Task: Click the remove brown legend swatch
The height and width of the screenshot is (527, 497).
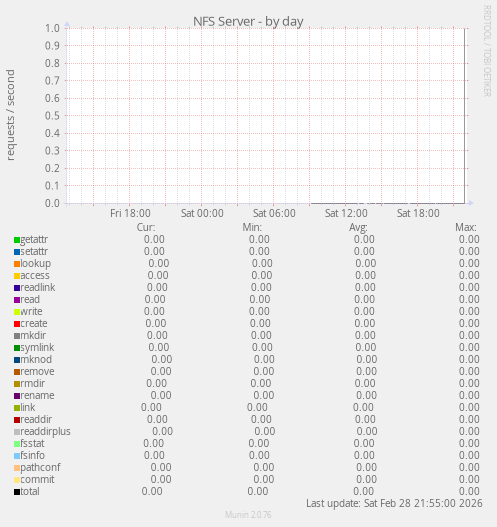Action: (x=17, y=372)
